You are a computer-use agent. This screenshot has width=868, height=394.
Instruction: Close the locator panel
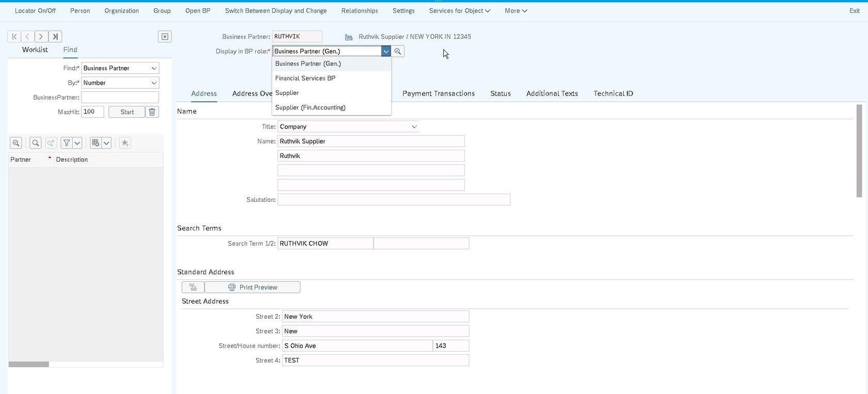pyautogui.click(x=165, y=37)
